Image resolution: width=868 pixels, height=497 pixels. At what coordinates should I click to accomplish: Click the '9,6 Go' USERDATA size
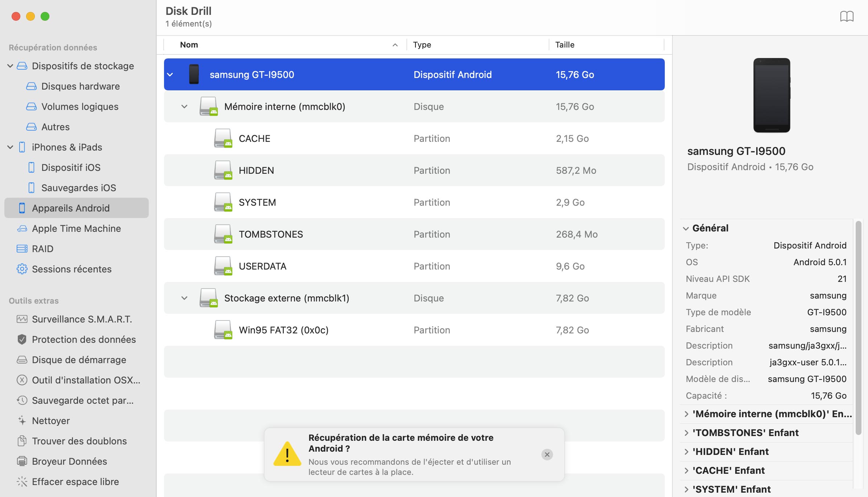click(570, 266)
